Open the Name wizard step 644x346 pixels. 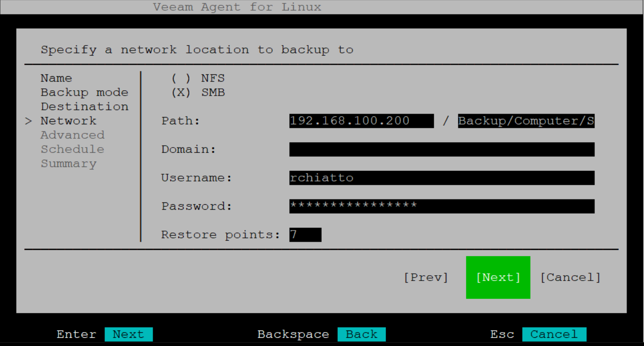tap(56, 78)
